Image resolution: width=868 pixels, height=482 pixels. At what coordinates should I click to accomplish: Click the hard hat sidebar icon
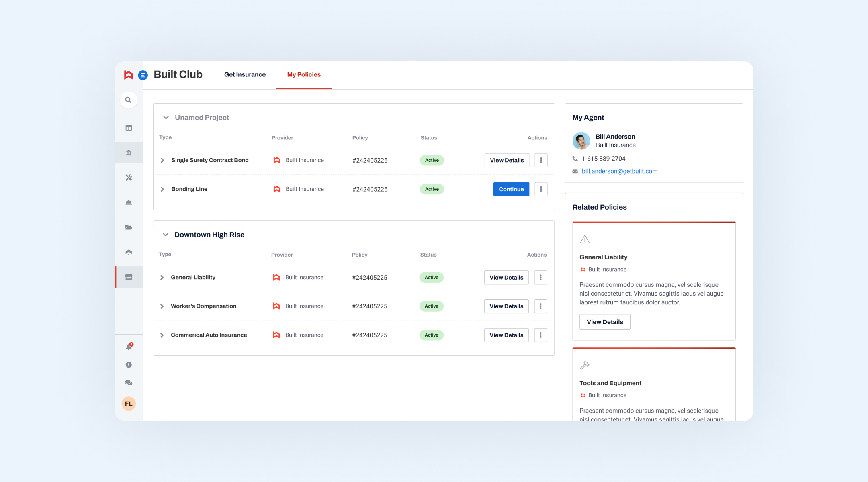pos(129,202)
